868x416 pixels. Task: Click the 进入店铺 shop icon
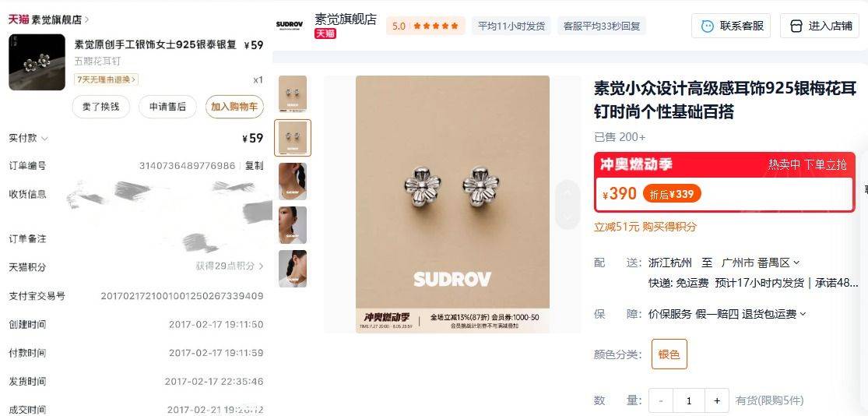click(796, 26)
